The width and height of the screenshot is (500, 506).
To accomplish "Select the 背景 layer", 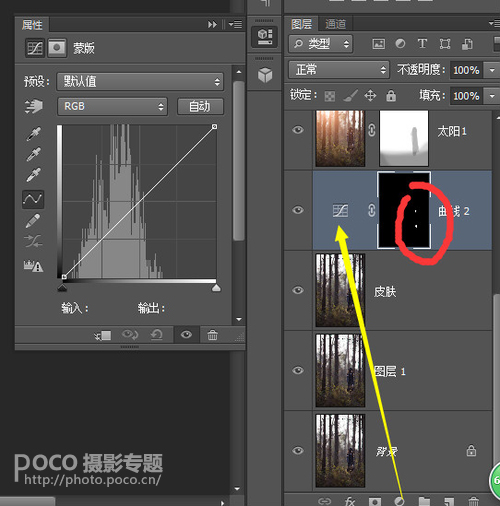I will [x=388, y=451].
